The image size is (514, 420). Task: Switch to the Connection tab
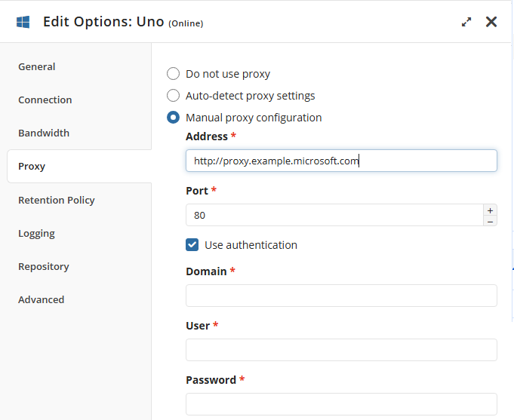(x=45, y=100)
